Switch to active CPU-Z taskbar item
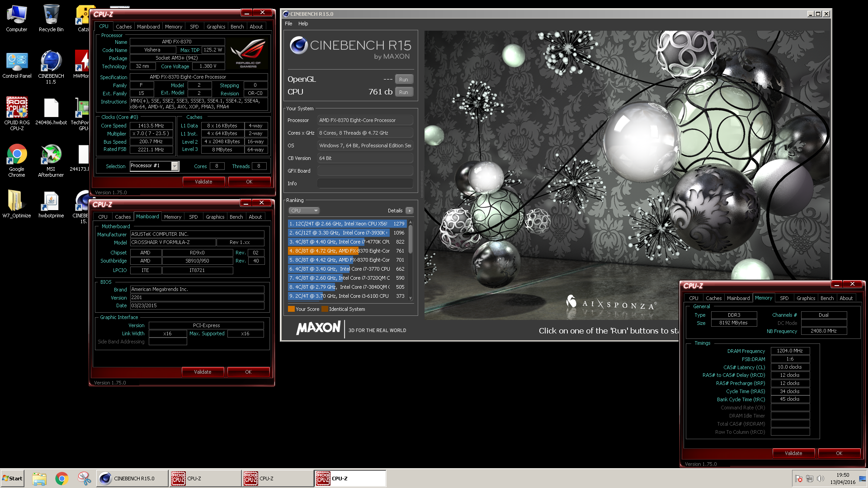This screenshot has width=868, height=488. [x=350, y=479]
